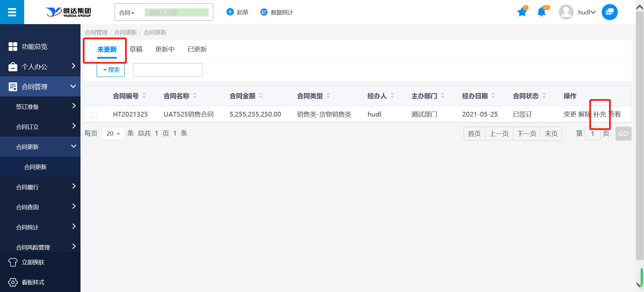The image size is (644, 292).
Task: Switch to the 已更新 tab
Action: (197, 49)
